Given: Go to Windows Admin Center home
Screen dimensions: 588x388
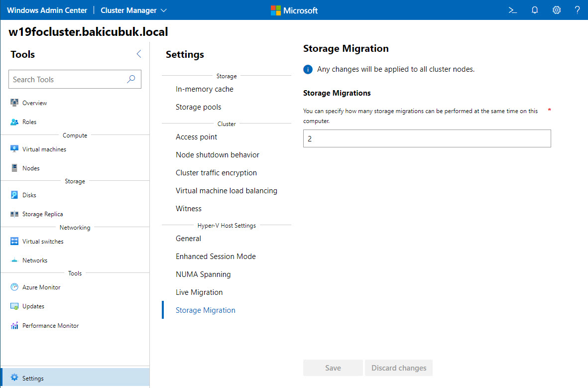Looking at the screenshot, I should point(47,10).
